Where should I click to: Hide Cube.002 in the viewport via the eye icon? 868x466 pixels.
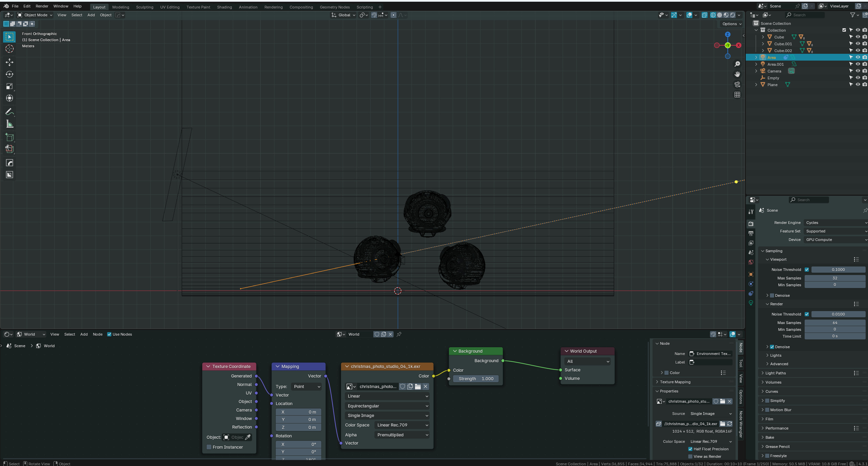tap(858, 50)
